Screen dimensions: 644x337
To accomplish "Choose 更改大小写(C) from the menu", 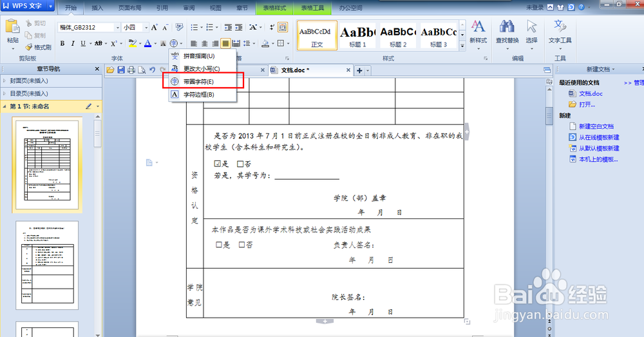I will click(203, 69).
